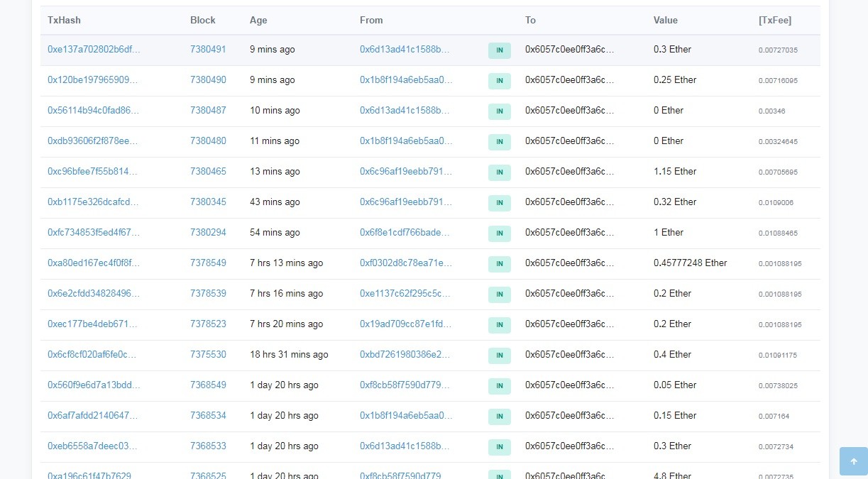
Task: Click the IN badge in 0.4 Ether row
Action: click(x=500, y=356)
